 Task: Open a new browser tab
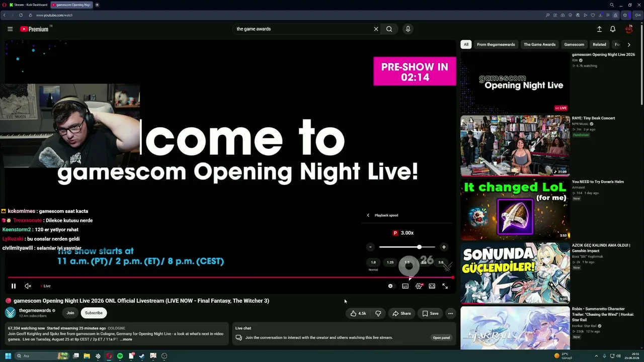[97, 5]
